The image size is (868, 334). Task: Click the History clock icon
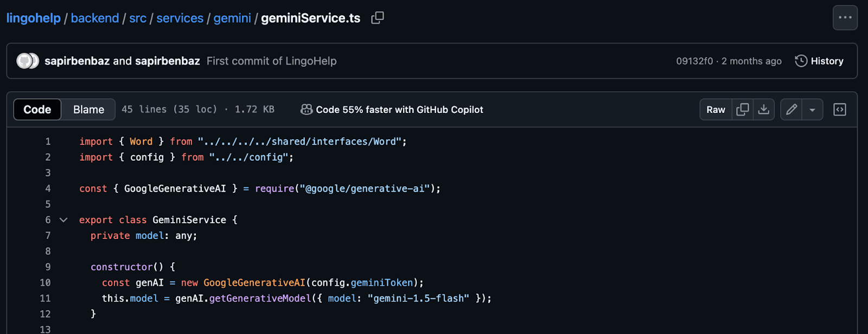tap(801, 61)
